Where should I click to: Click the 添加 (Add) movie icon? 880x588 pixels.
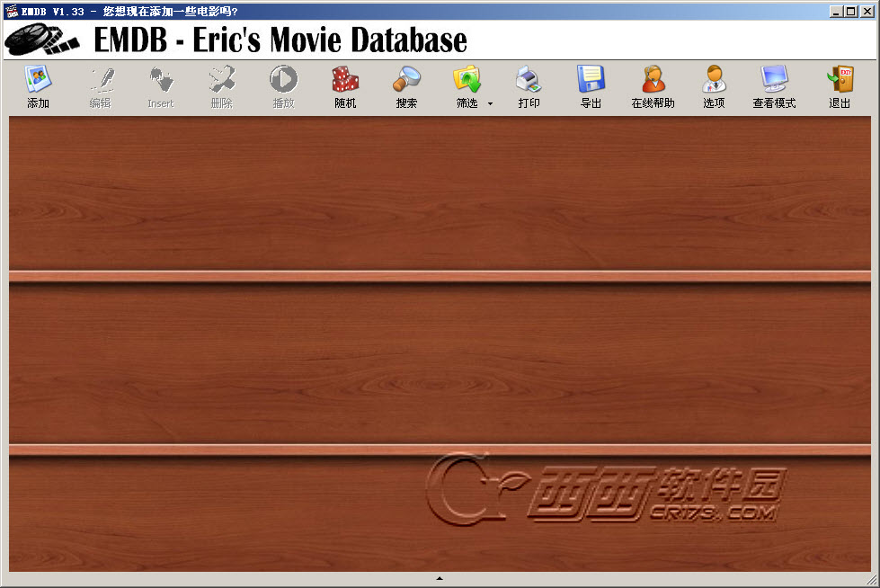coord(38,79)
